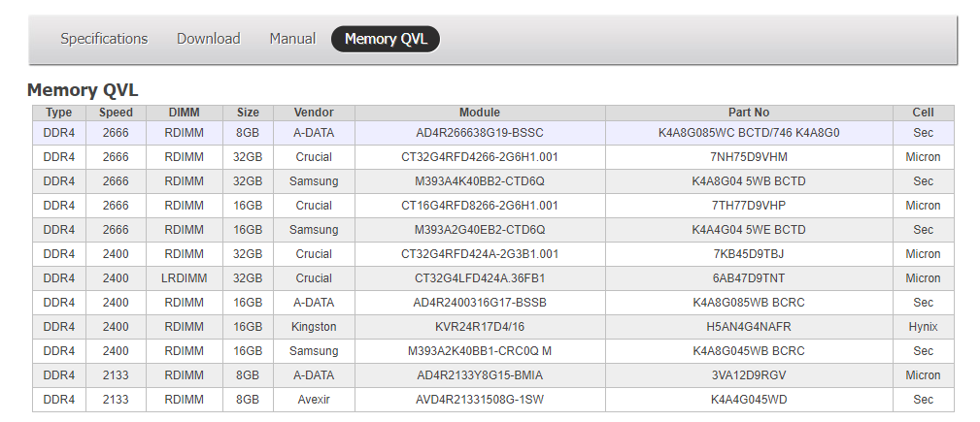Click part number K4A4G045WD

[749, 400]
